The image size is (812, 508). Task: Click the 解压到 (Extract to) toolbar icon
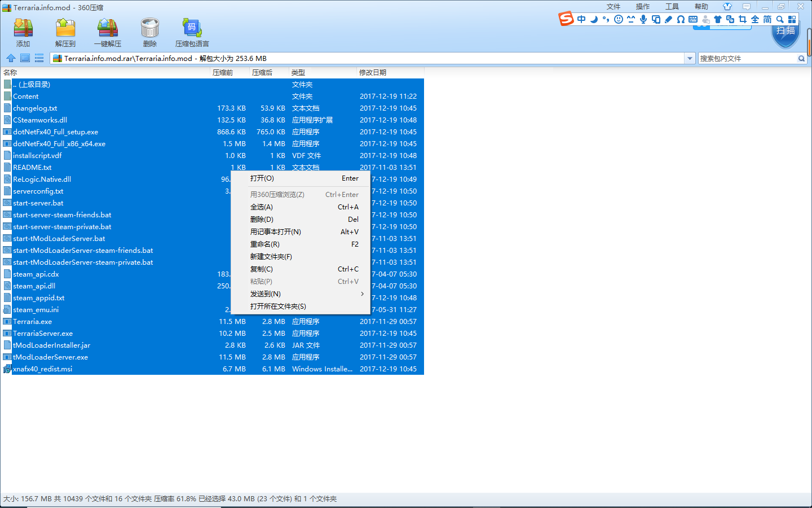point(65,28)
